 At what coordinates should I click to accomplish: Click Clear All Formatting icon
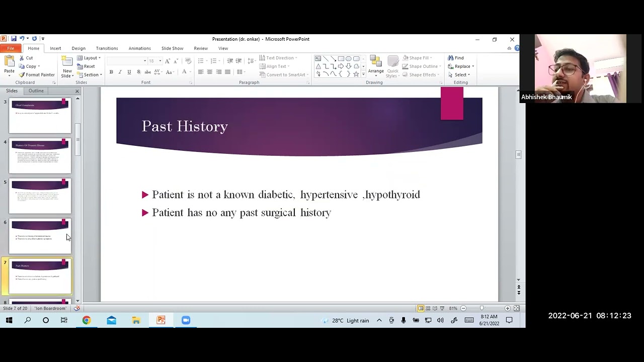188,61
